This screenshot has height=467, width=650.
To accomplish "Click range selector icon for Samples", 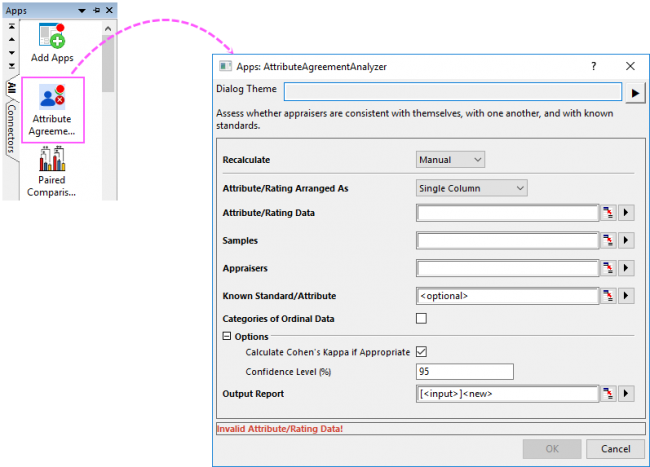I will point(608,240).
